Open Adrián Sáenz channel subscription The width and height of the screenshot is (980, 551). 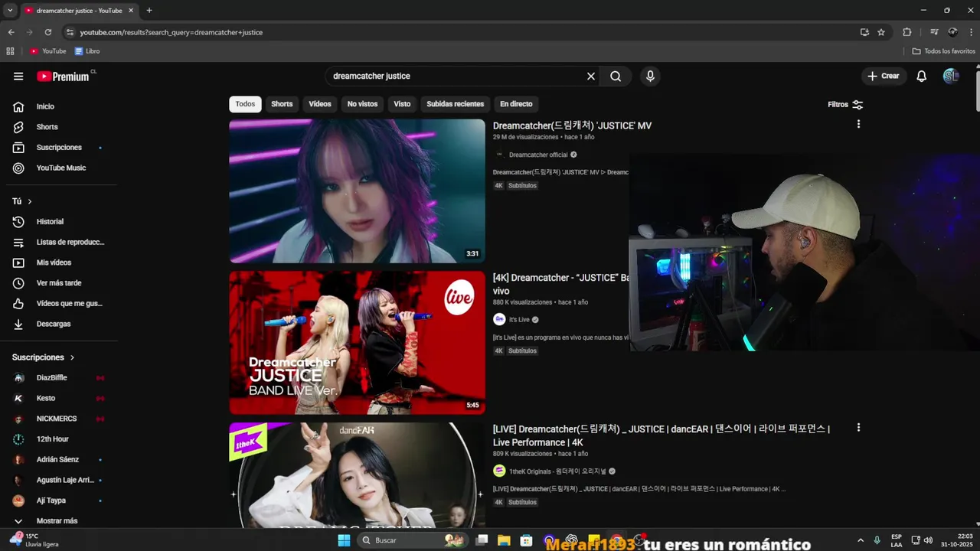pos(60,459)
